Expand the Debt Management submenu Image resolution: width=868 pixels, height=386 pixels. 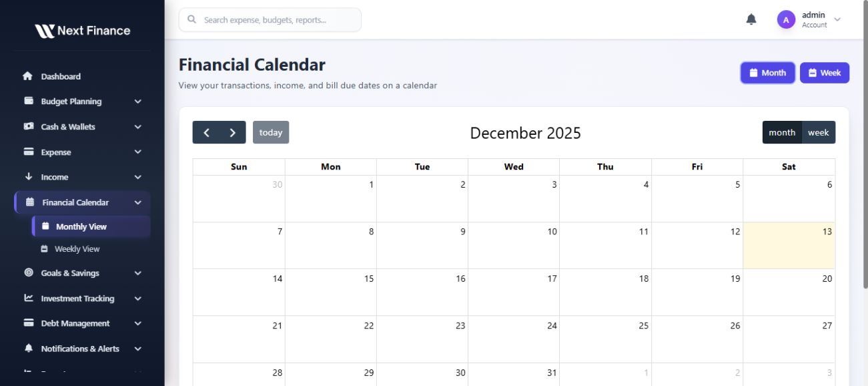coord(137,323)
